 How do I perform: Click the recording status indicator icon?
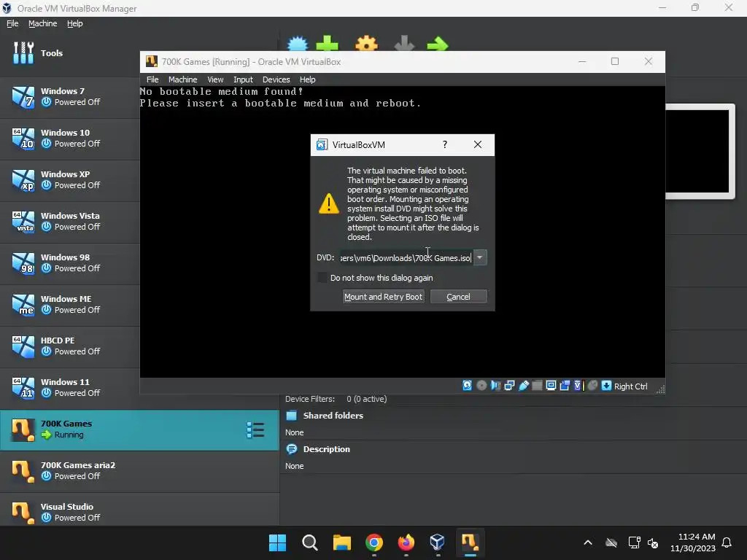pos(565,386)
